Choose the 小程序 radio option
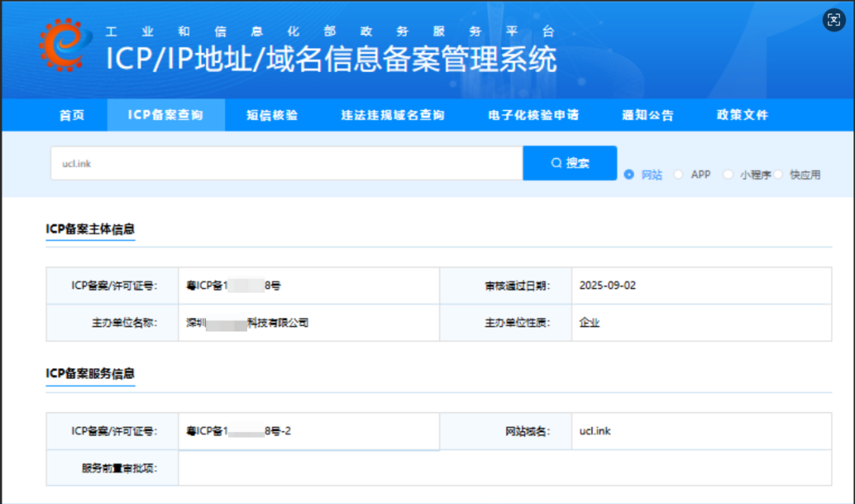855x504 pixels. coord(728,175)
